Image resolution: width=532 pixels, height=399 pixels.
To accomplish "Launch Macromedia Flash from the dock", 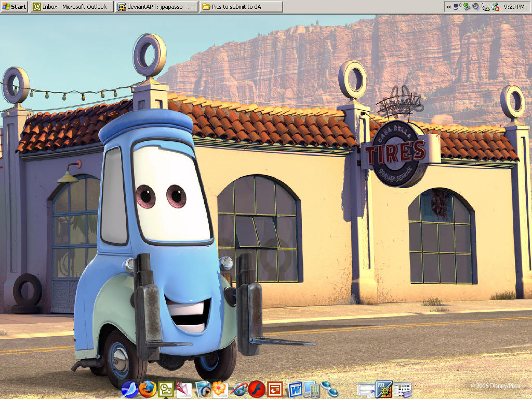I will (257, 389).
